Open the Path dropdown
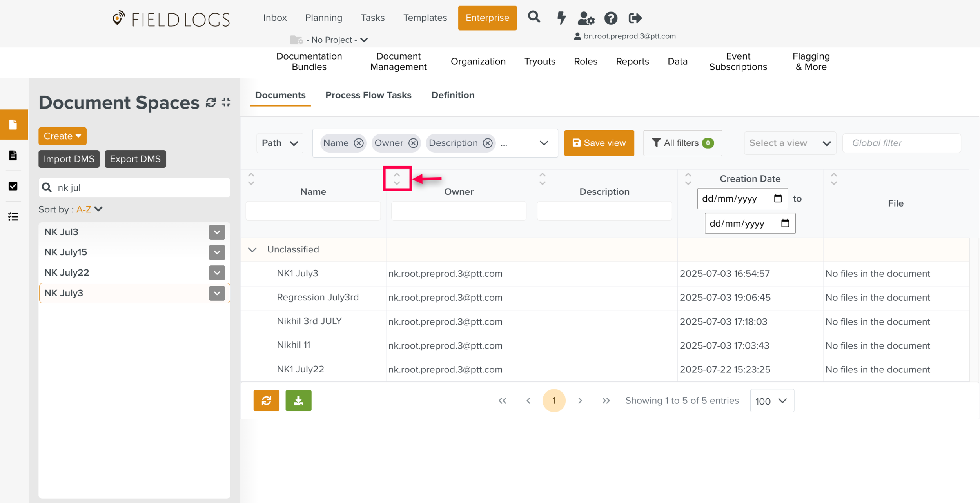The image size is (980, 503). click(x=279, y=143)
